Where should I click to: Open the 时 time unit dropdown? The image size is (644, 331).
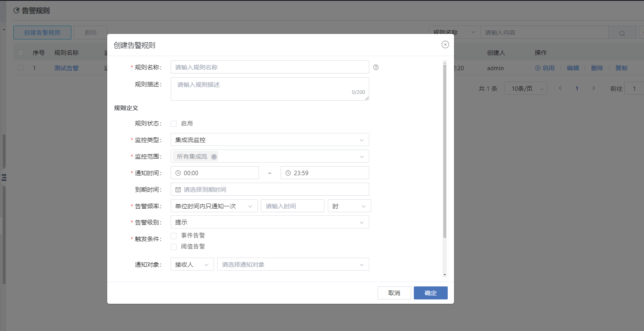[x=350, y=206]
